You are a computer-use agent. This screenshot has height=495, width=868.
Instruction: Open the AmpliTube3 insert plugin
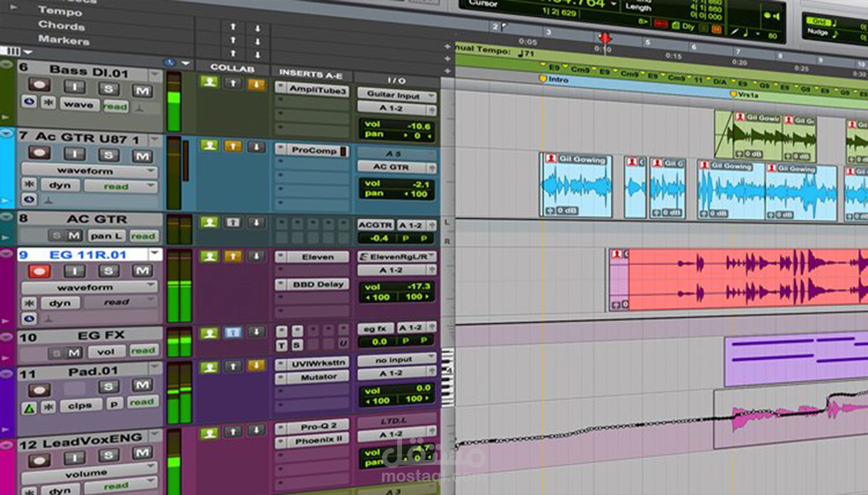[312, 89]
